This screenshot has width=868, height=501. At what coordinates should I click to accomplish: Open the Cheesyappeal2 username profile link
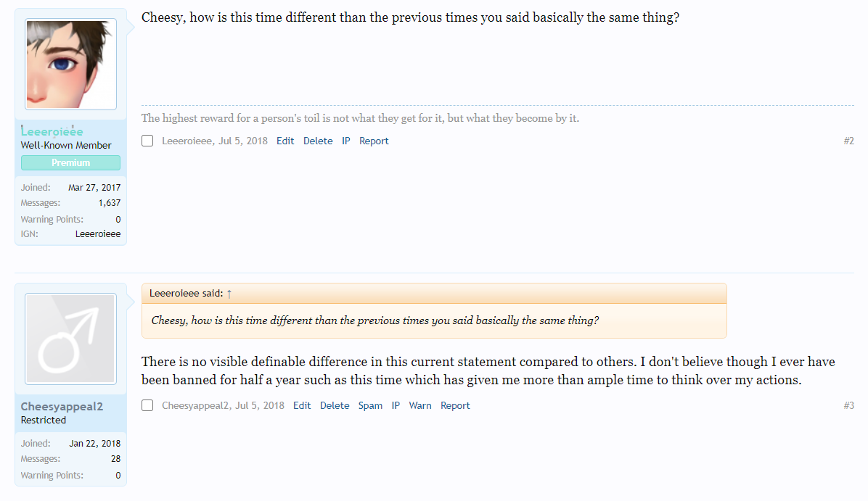click(62, 407)
